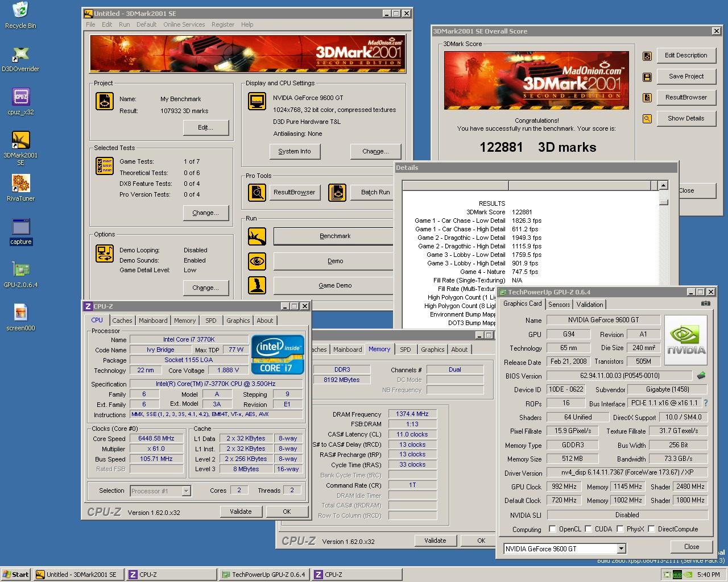
Task: Click the Edit Description icon in score window
Action: (647, 56)
